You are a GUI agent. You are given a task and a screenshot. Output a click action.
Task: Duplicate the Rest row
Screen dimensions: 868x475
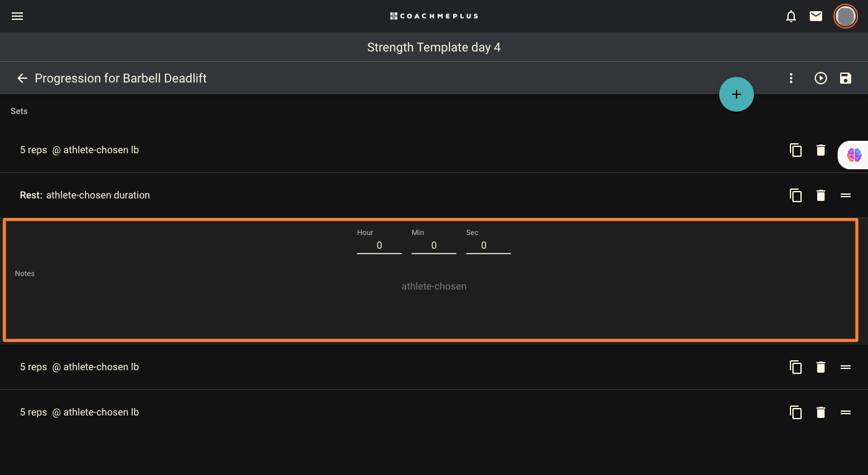coord(796,195)
